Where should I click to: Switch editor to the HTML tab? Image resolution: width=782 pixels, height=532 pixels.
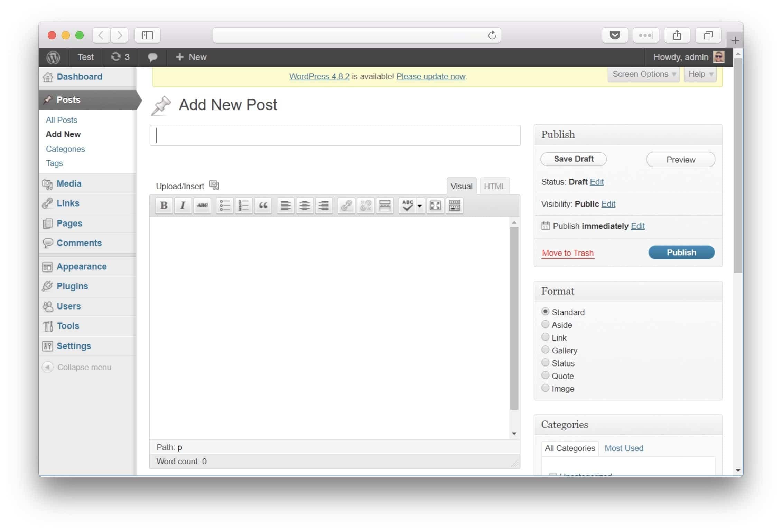tap(494, 186)
